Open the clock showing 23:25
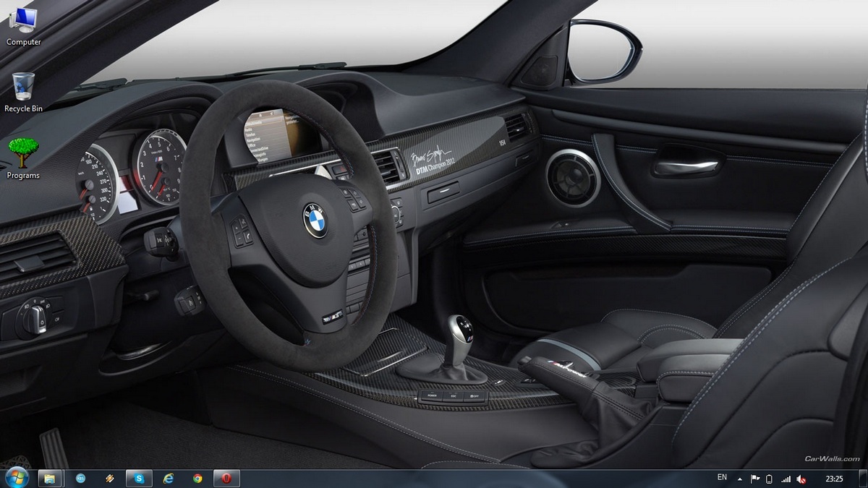The image size is (868, 488). [834, 479]
